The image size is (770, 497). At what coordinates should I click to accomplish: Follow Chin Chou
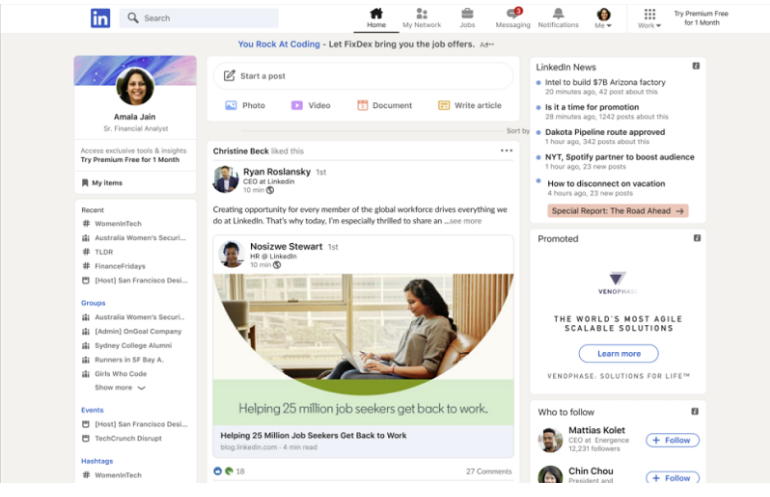click(672, 478)
